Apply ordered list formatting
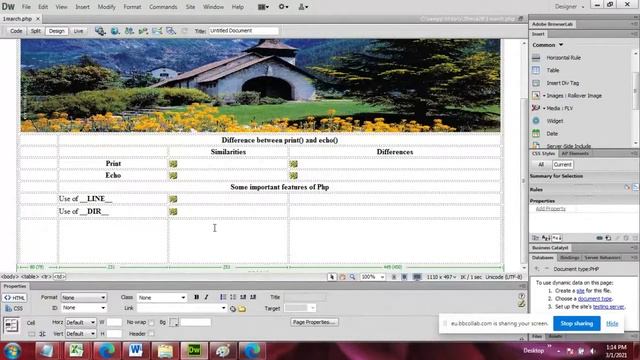640x360 pixels. 233,297
